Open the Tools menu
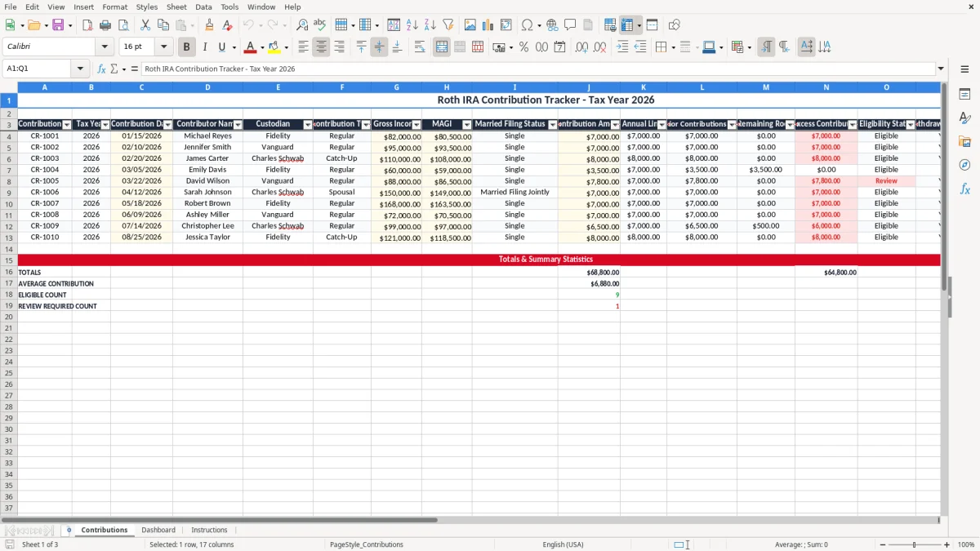This screenshot has height=551, width=980. (229, 7)
